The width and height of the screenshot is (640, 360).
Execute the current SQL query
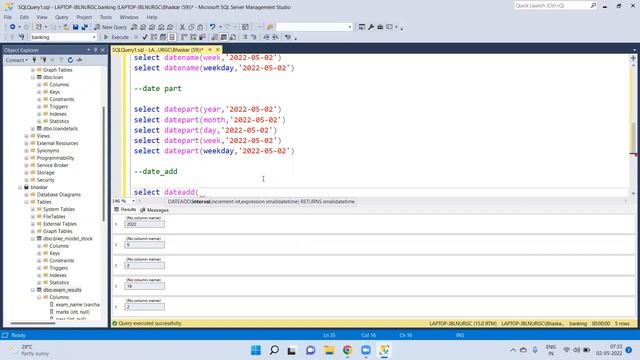click(x=116, y=37)
